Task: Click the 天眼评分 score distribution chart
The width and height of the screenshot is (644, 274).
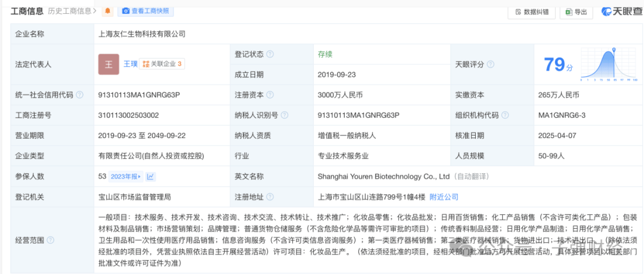Action: pos(609,64)
